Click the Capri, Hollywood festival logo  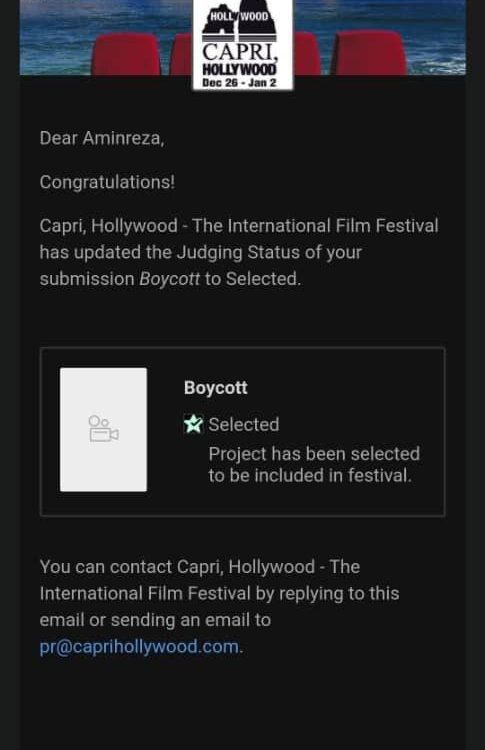point(242,44)
